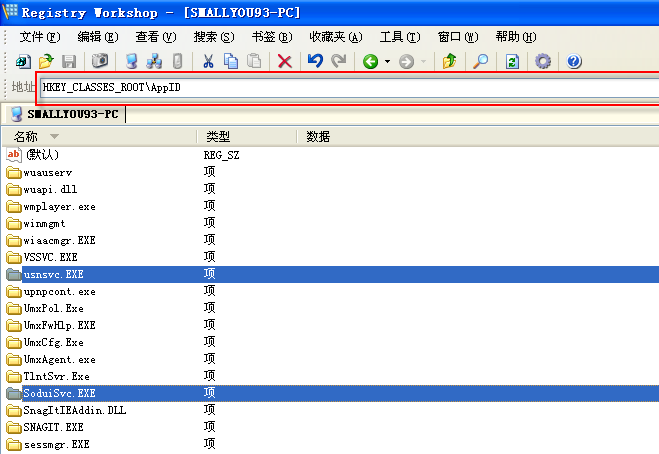
Task: Open the 文件(F) menu
Action: [x=40, y=37]
